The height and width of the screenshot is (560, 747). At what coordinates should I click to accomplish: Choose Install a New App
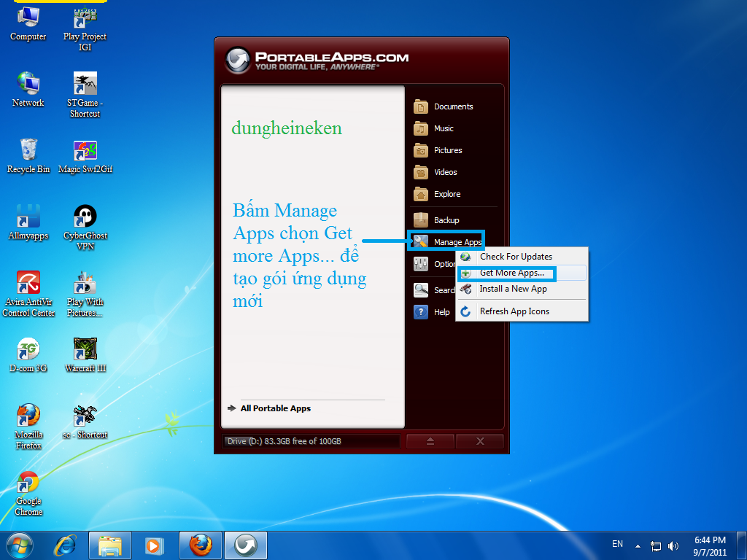click(522, 289)
